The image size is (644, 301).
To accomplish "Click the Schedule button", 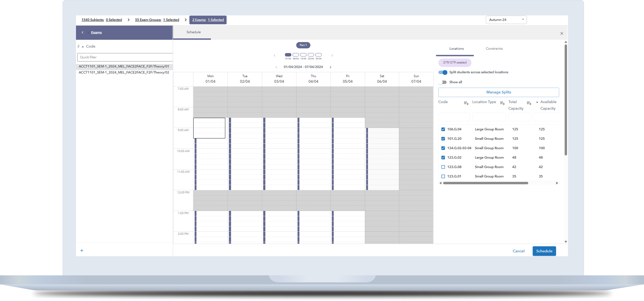I will (x=544, y=251).
